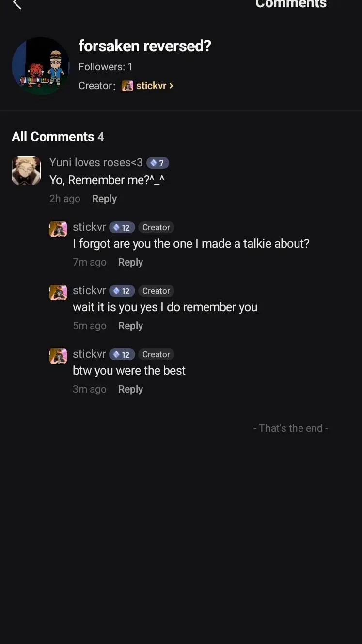Tap the chevron next to stickvr creator name
This screenshot has width=362, height=644.
click(x=171, y=86)
